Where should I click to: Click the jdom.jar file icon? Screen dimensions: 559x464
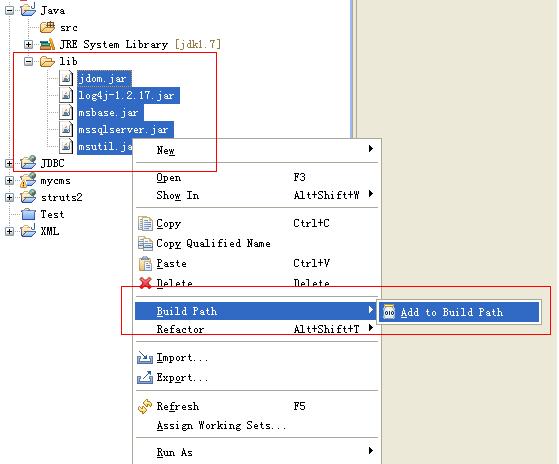pyautogui.click(x=66, y=78)
